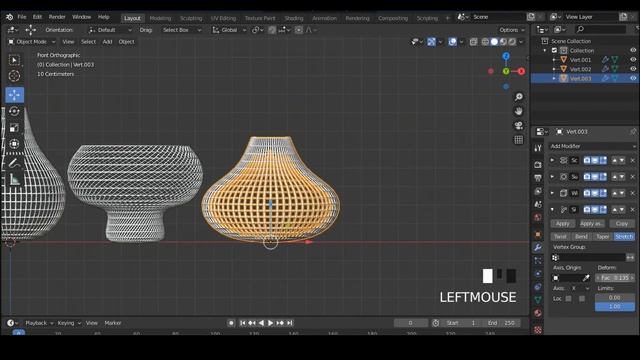Screen dimensions: 640x360
Task: Activate the Rotate tool
Action: pos(14,111)
